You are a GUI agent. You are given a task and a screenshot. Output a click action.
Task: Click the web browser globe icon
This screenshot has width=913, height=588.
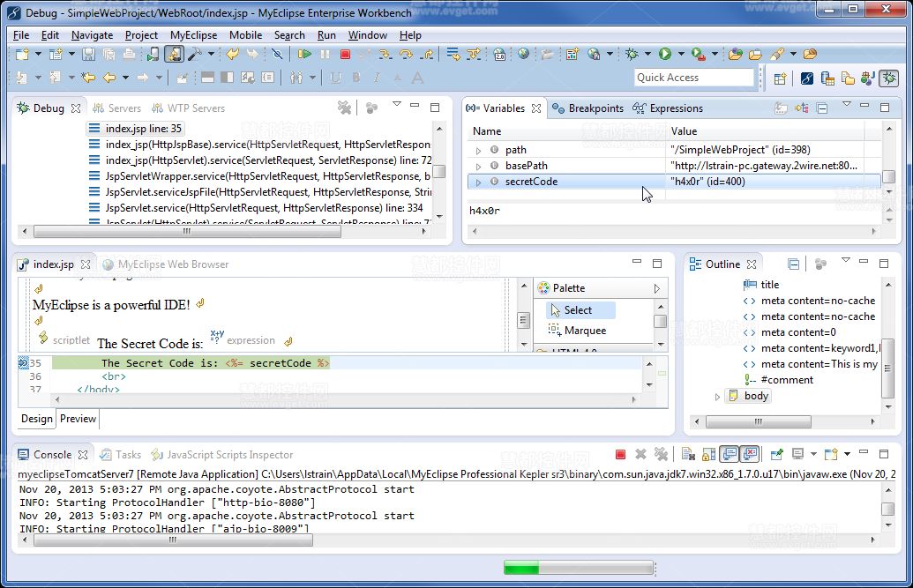tap(523, 54)
